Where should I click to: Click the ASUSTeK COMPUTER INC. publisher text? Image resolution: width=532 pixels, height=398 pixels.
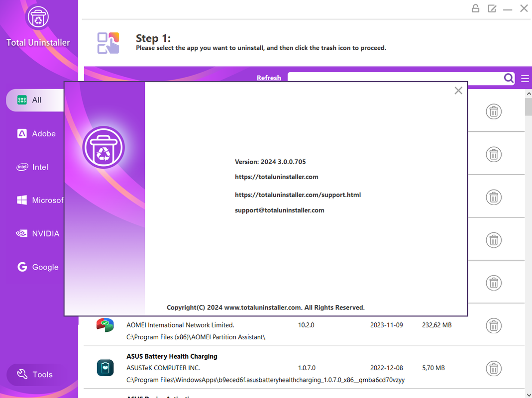pos(163,368)
